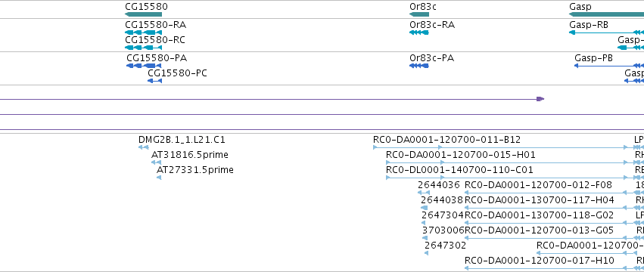Select the 2644036 EST label
The height and width of the screenshot is (272, 644).
pyautogui.click(x=439, y=185)
